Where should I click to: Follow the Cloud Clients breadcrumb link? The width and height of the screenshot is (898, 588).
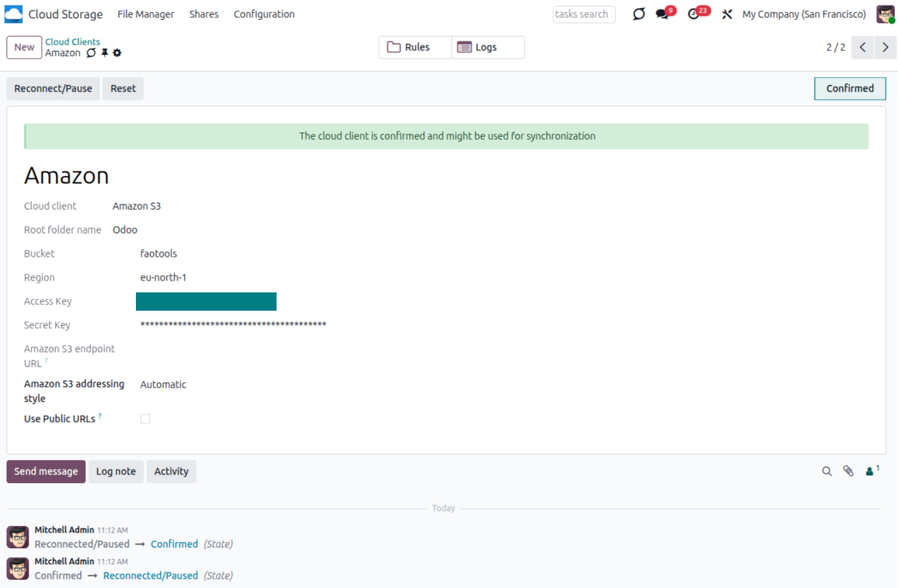[73, 42]
